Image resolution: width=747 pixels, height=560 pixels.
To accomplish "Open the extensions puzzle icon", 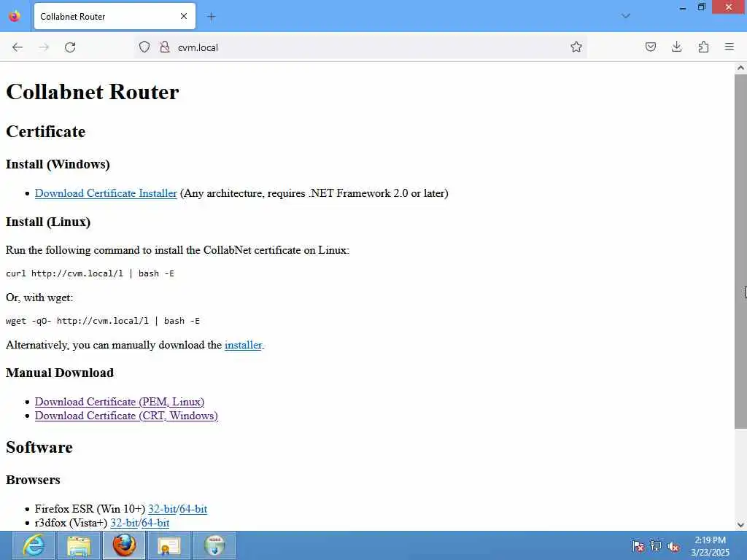I will click(x=703, y=47).
